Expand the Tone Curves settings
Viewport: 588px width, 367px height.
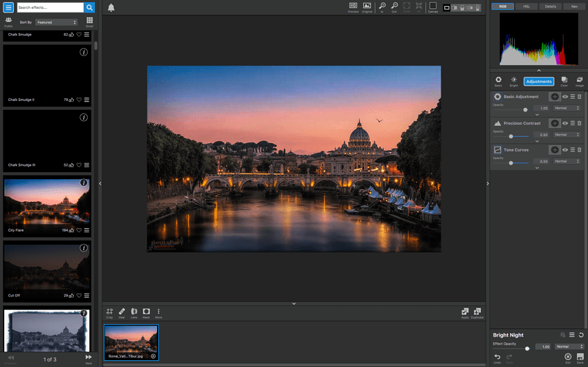coord(538,168)
